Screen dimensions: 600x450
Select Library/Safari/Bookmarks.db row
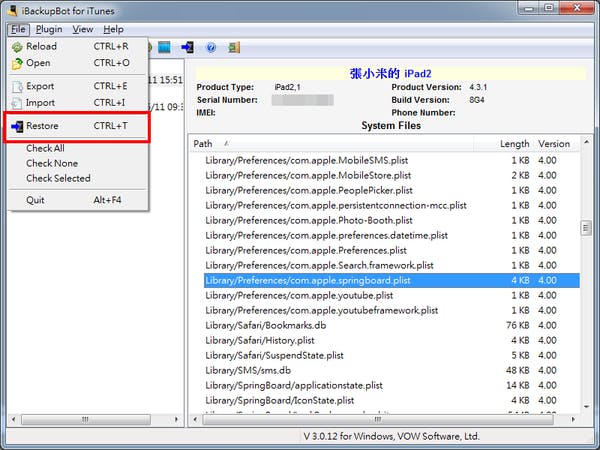[x=392, y=325]
